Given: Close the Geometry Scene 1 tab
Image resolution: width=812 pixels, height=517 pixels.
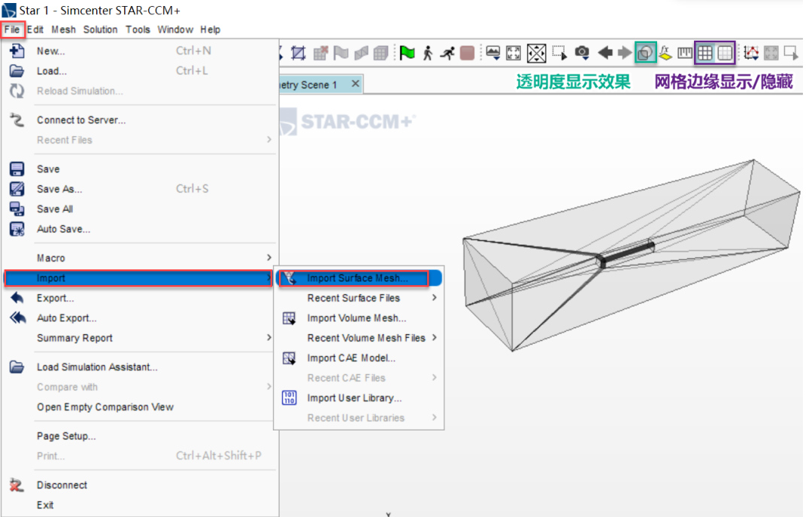Looking at the screenshot, I should tap(355, 84).
